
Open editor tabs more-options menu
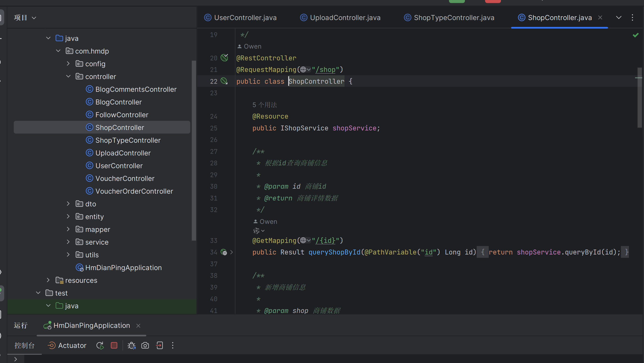tap(632, 17)
